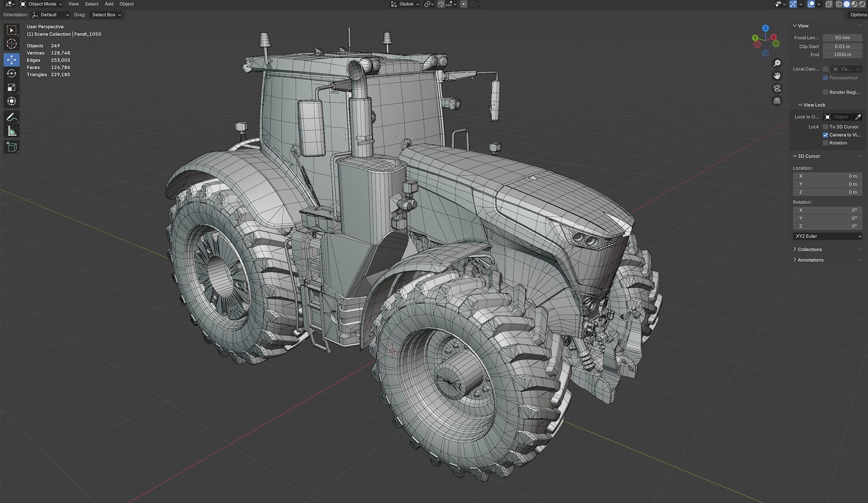Switch to rendered viewport shading
The width and height of the screenshot is (868, 503).
point(861,4)
